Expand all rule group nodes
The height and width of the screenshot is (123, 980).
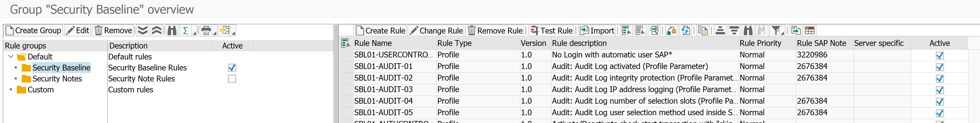click(x=143, y=30)
